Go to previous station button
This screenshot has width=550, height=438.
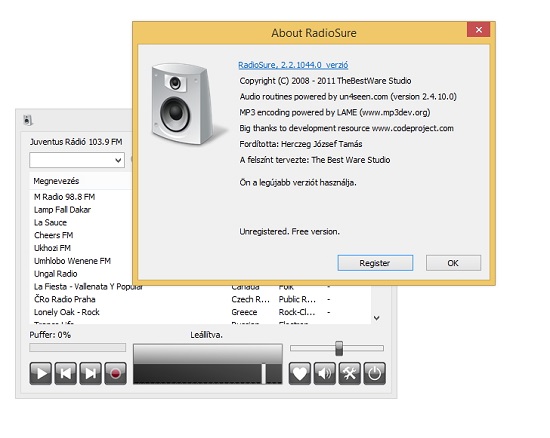click(66, 373)
